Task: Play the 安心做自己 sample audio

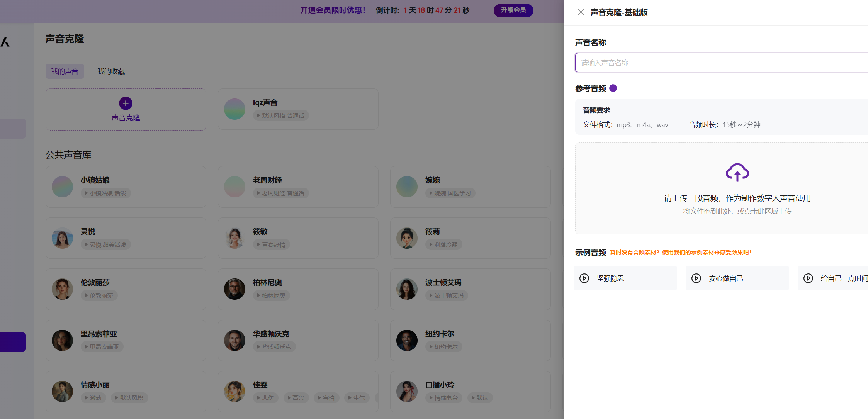Action: tap(696, 278)
